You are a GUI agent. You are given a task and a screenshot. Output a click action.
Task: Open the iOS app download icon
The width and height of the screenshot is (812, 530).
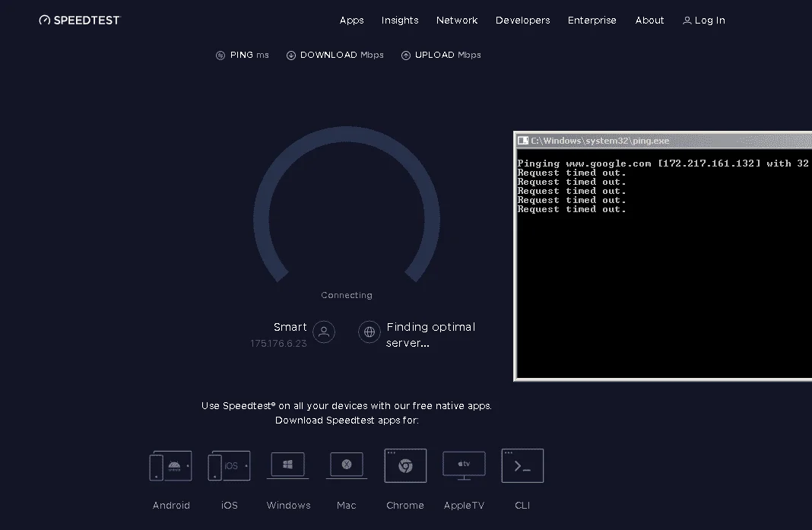click(x=229, y=466)
